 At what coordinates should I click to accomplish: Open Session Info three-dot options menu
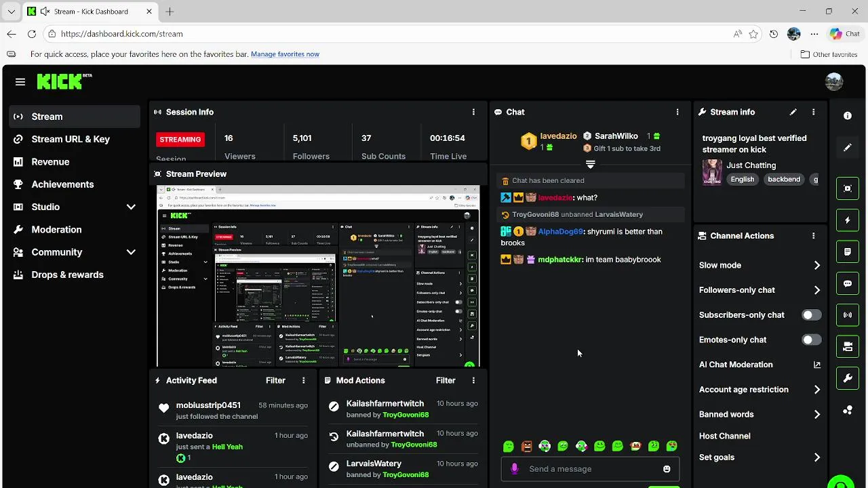click(x=473, y=112)
